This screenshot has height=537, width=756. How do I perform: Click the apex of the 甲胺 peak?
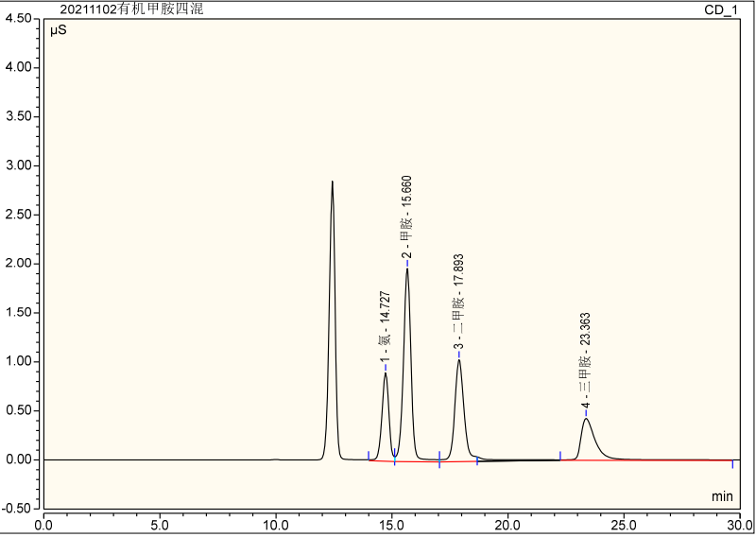tap(407, 268)
